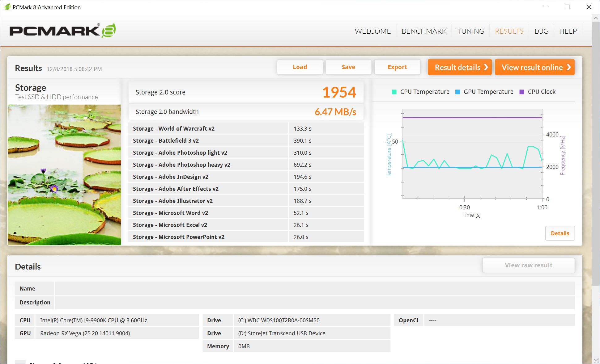Viewport: 600px width, 364px height.
Task: Open the HELP tab
Action: click(568, 31)
